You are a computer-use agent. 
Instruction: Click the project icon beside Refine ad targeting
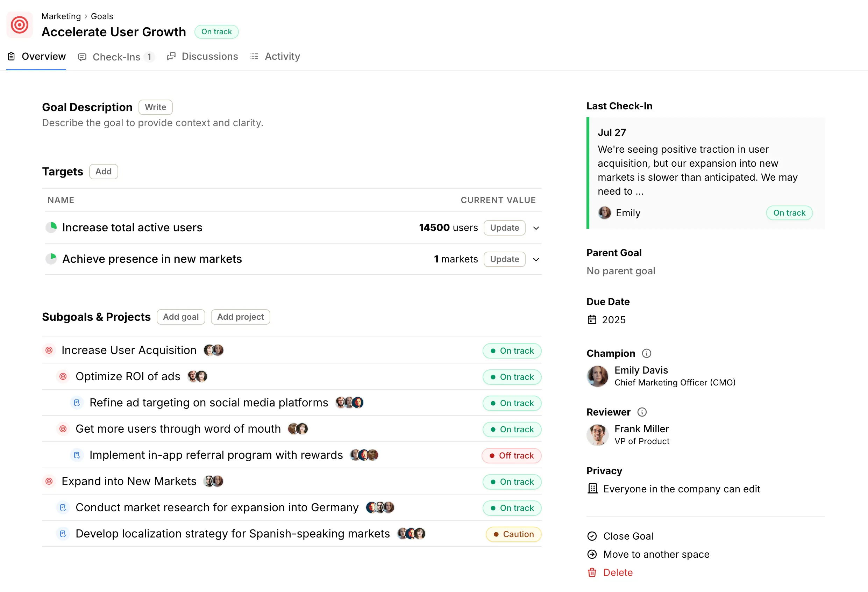point(77,403)
